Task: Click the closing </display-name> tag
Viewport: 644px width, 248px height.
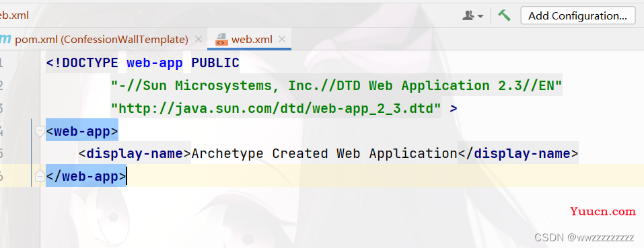Action: pyautogui.click(x=518, y=154)
